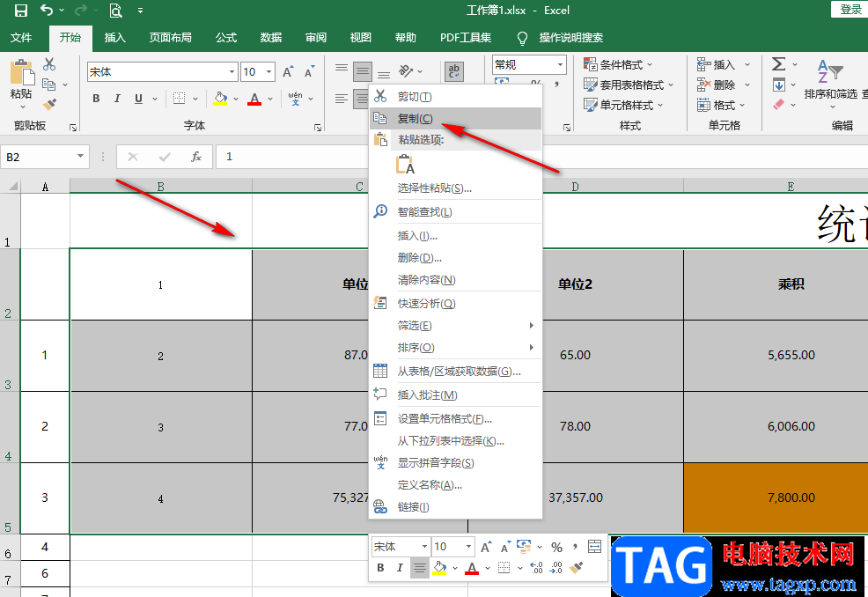
Task: Toggle Bold in mini toolbar
Action: (380, 568)
